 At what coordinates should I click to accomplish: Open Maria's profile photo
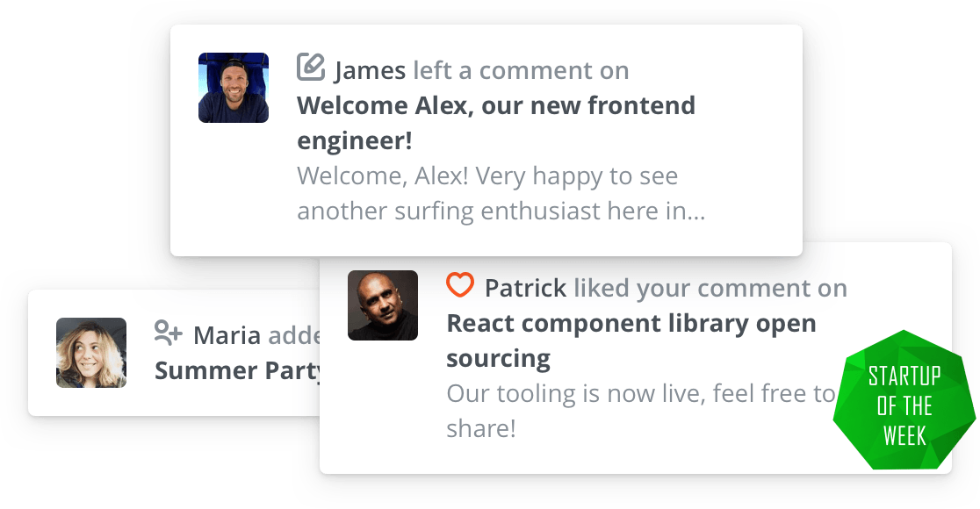[x=91, y=353]
